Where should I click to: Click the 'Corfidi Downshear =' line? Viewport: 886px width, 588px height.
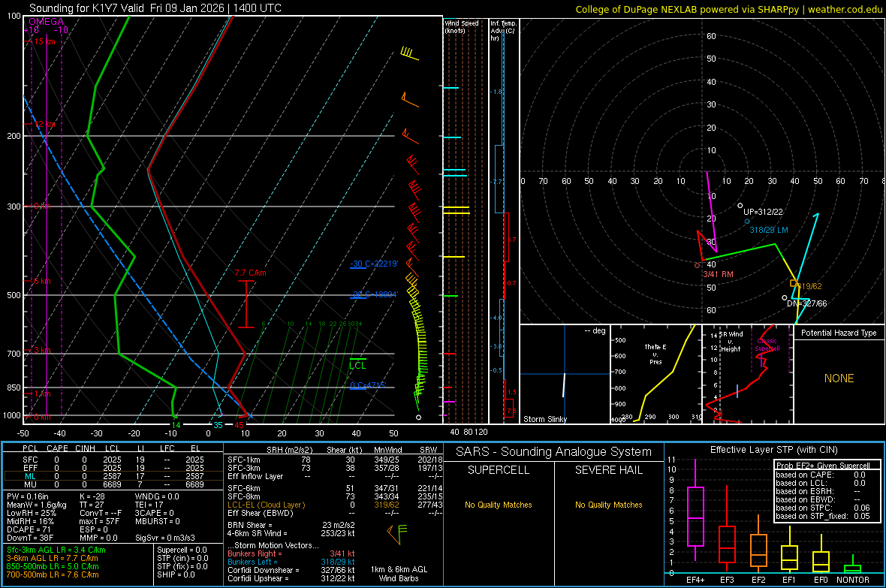tap(291, 570)
